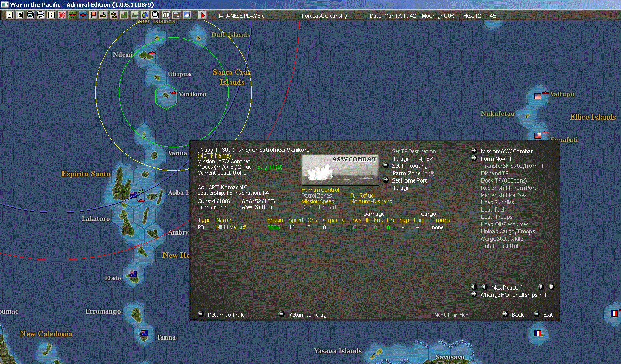This screenshot has width=621, height=364.
Task: Decrease Max React by one step
Action: (484, 287)
